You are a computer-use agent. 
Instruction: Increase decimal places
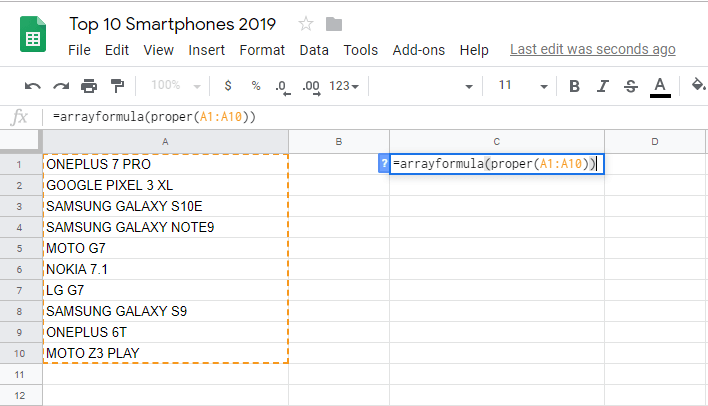(x=312, y=87)
